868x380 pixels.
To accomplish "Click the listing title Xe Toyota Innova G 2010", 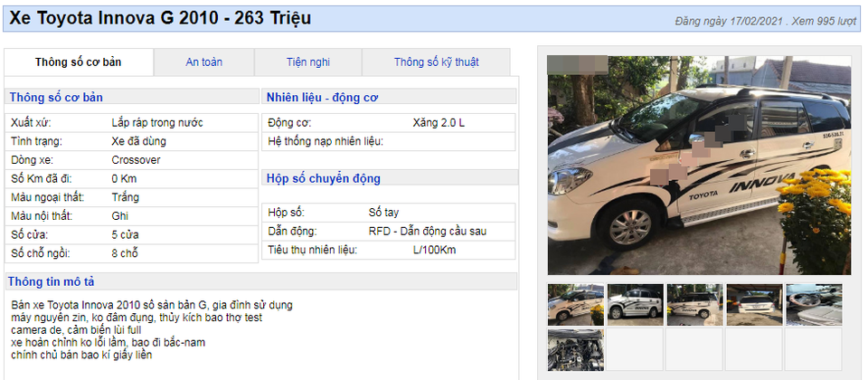I will pos(160,18).
